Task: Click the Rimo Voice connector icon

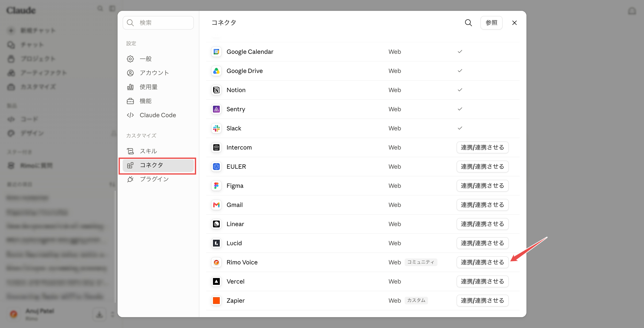Action: coord(216,262)
